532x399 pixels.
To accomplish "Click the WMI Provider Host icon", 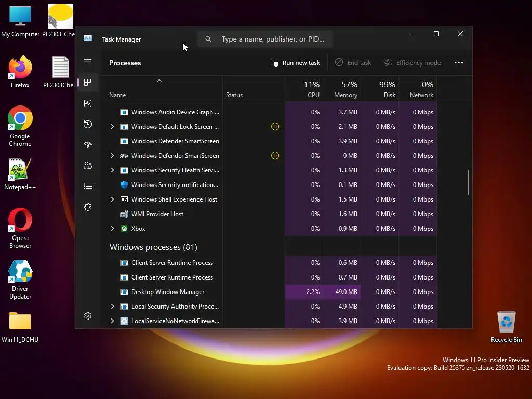I will 124,214.
